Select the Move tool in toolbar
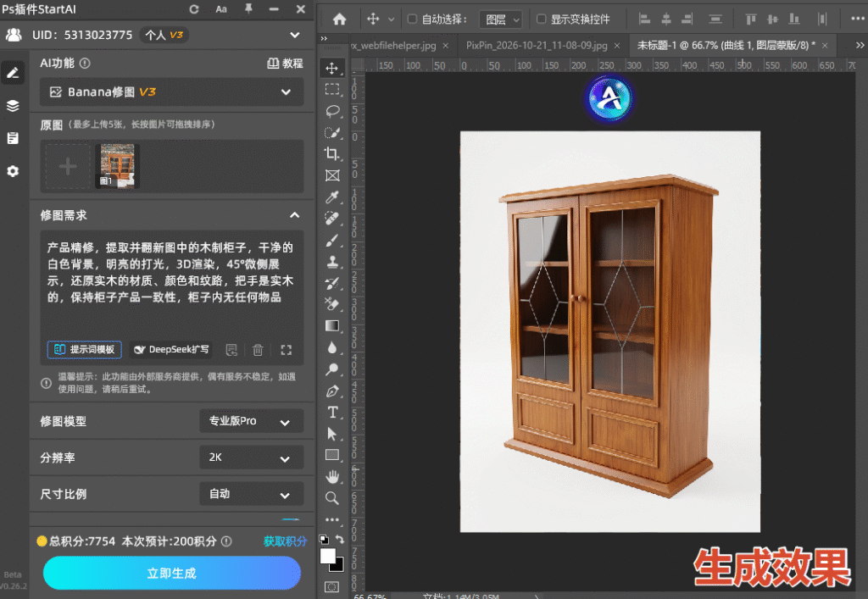The width and height of the screenshot is (868, 599). coord(332,68)
